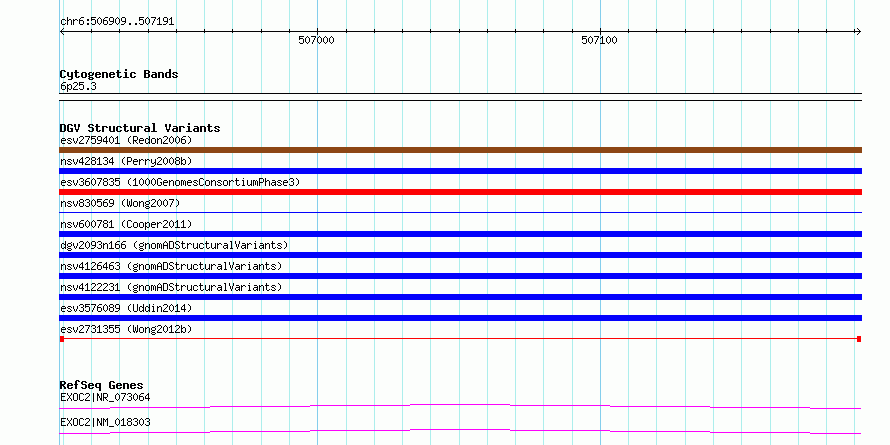Click the blue bar under nsv4126463
The width and height of the screenshot is (890, 445).
[x=460, y=276]
